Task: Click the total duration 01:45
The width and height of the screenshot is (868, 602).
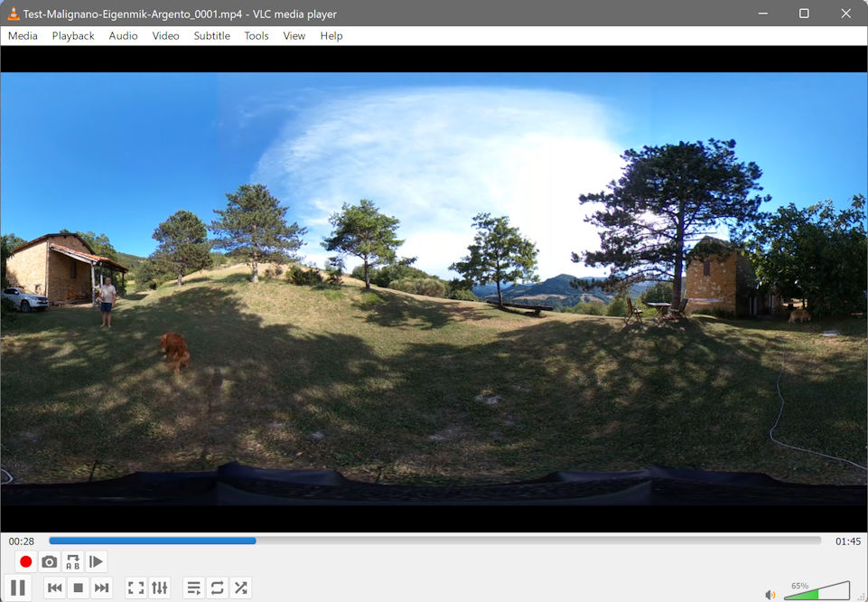Action: tap(848, 541)
